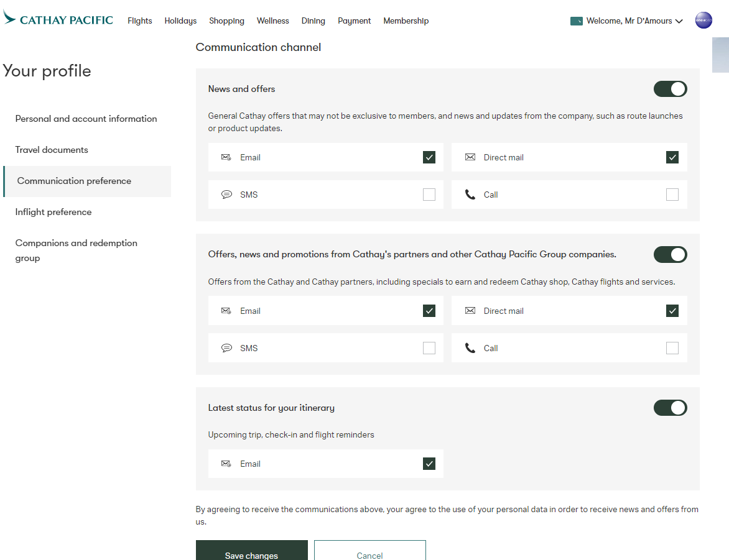Click Direct mail envelope icon under News and offers
Image resolution: width=729 pixels, height=560 pixels.
[470, 157]
